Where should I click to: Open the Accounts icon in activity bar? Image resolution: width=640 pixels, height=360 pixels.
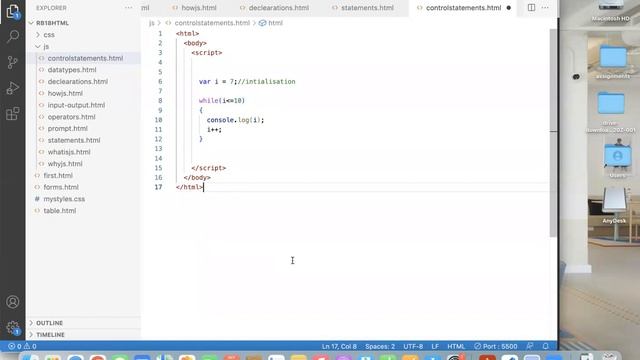point(13,302)
